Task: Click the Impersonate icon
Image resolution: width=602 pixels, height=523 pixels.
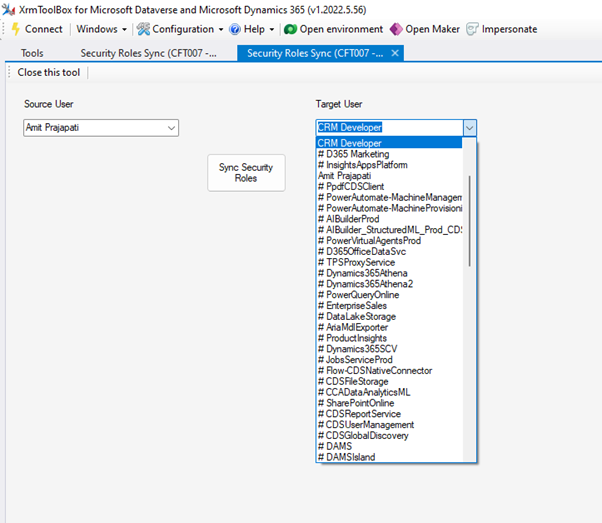Action: click(472, 29)
